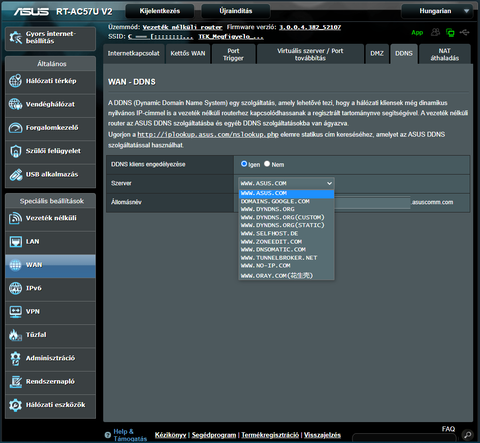Click the TEK_Megfigyelo SSID link

pos(231,37)
